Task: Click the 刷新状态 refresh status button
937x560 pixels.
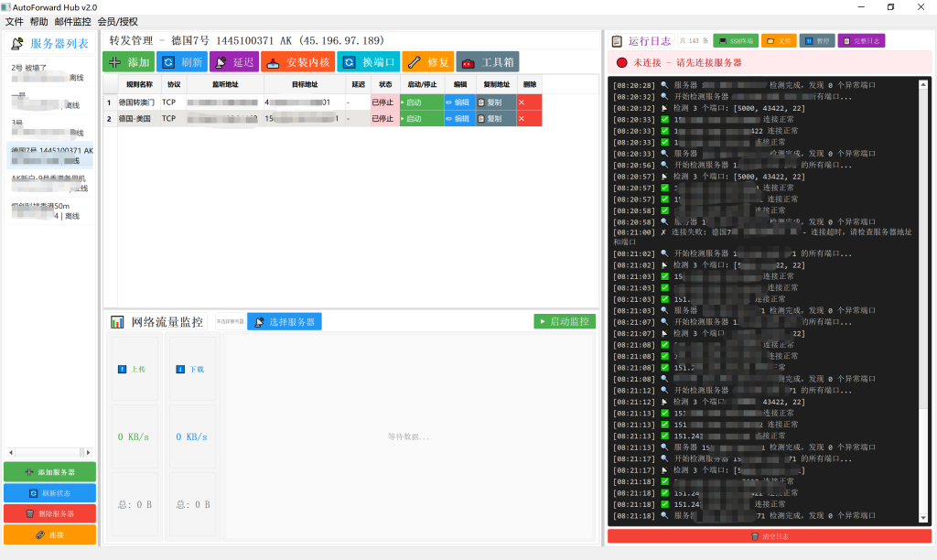Action: 49,493
